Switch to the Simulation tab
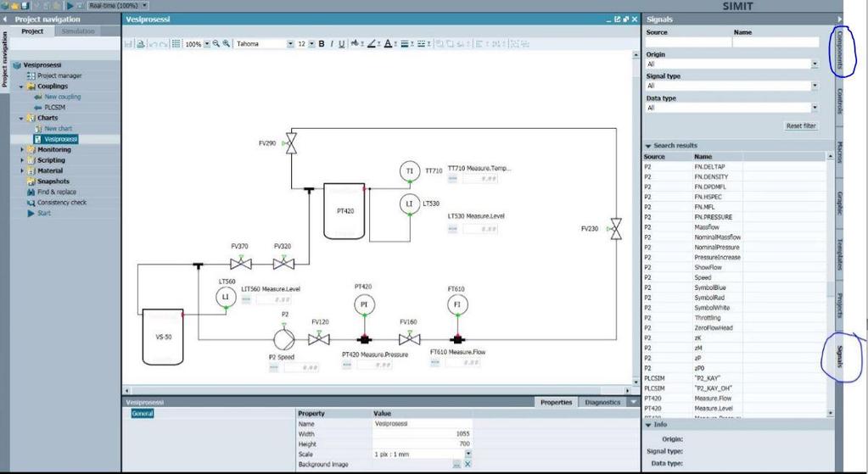868x474 pixels. pyautogui.click(x=77, y=31)
